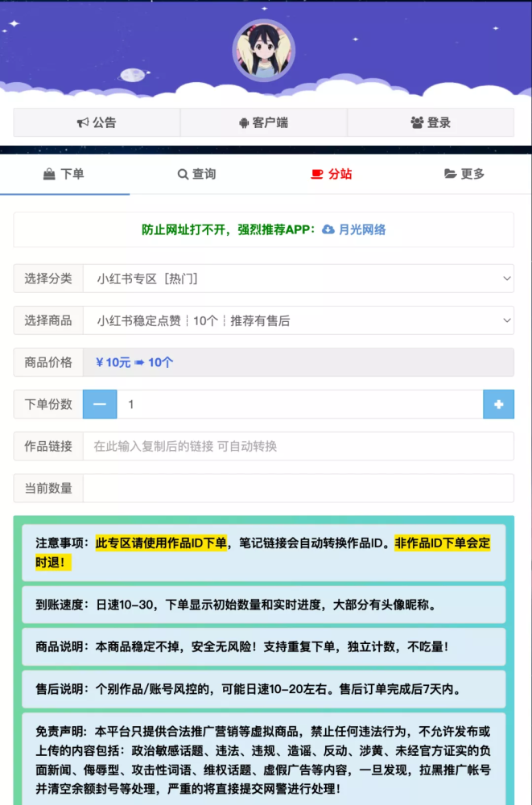Switch to the 下单 order tab
This screenshot has height=805, width=532.
point(64,174)
